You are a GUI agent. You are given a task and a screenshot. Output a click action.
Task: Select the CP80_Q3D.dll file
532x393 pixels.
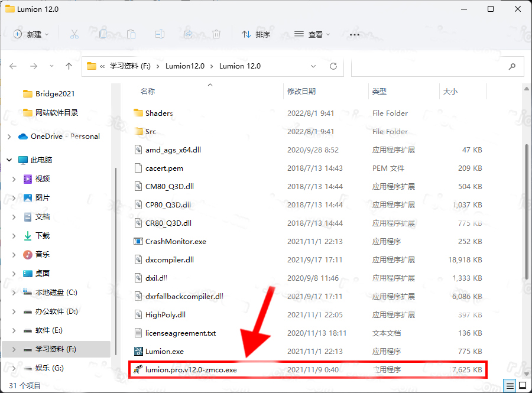tap(168, 205)
